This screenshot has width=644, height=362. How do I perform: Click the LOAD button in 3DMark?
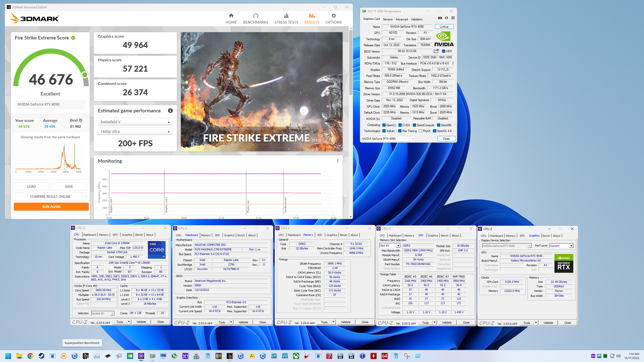tap(31, 187)
